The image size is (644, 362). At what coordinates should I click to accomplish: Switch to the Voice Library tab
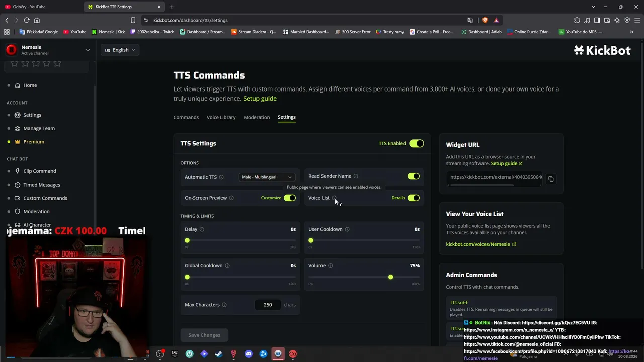pos(221,117)
